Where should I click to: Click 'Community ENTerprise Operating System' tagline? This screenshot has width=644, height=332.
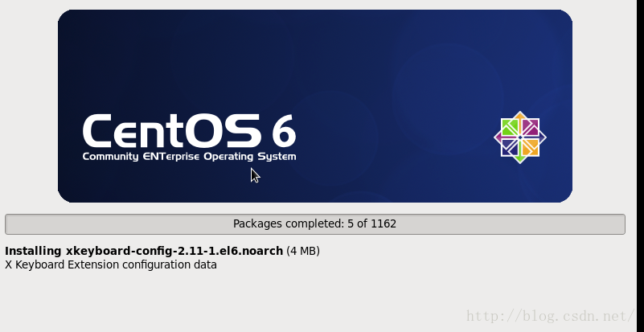point(189,157)
